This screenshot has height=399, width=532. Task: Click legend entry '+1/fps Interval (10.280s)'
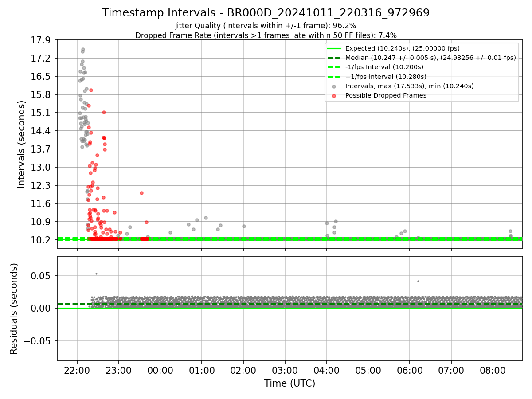tap(386, 77)
